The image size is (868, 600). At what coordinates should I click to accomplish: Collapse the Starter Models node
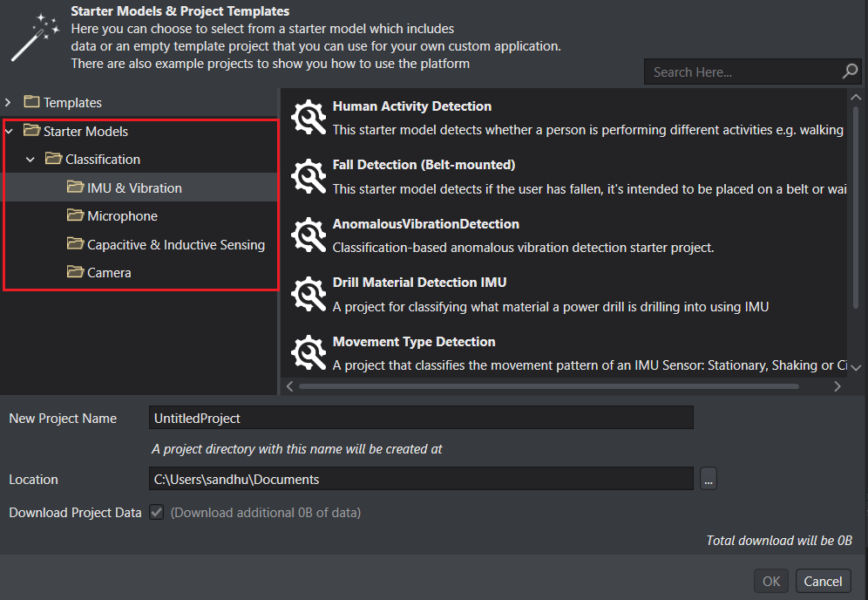[9, 132]
